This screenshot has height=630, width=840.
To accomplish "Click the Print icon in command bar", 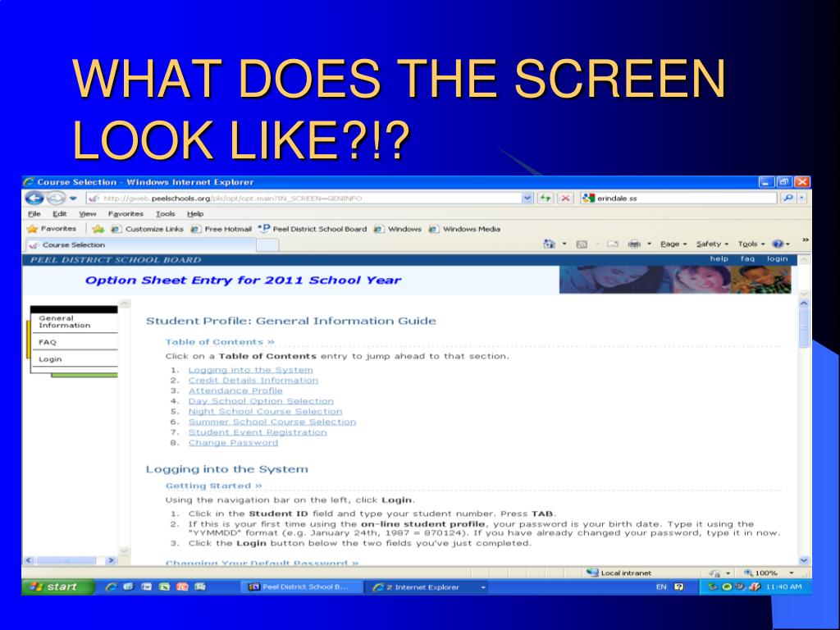I will [634, 244].
